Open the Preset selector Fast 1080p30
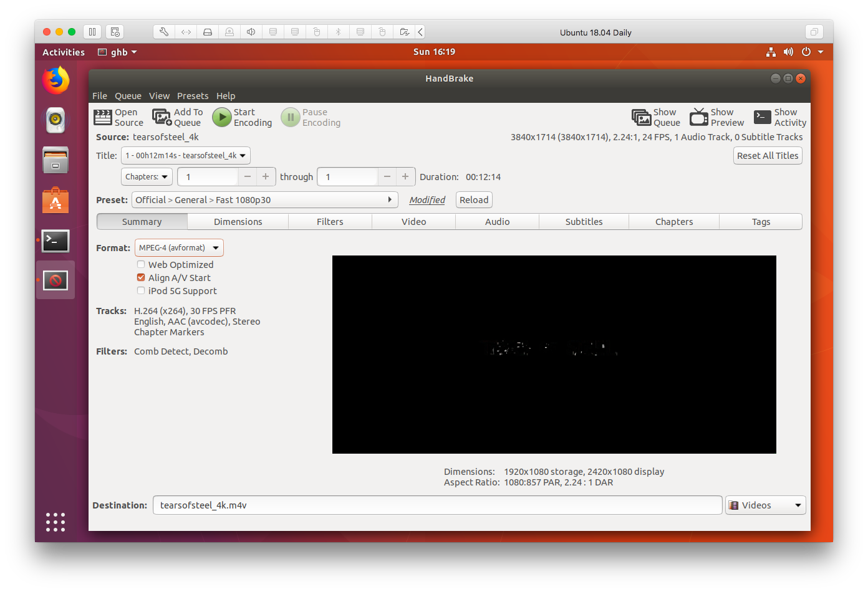The width and height of the screenshot is (868, 592). coord(265,200)
